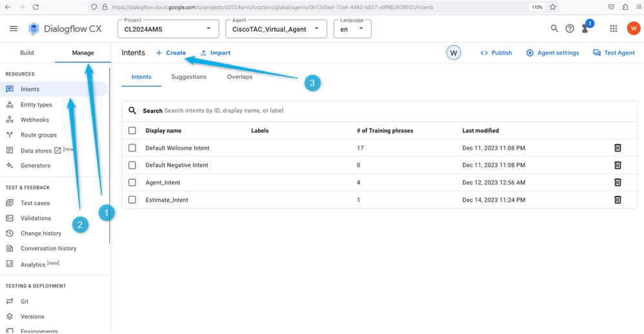Open Entity types in the sidebar
Viewport: 644px width, 334px height.
[36, 104]
